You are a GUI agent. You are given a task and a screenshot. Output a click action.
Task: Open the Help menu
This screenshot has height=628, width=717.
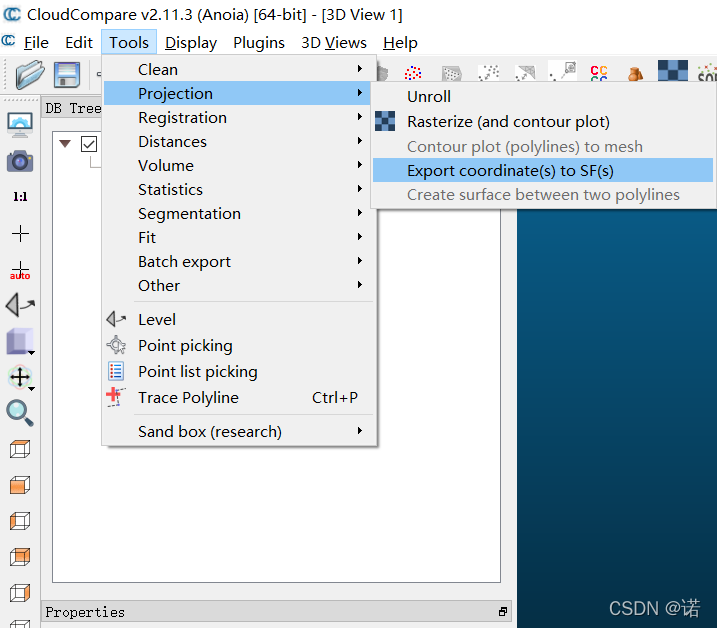[400, 43]
